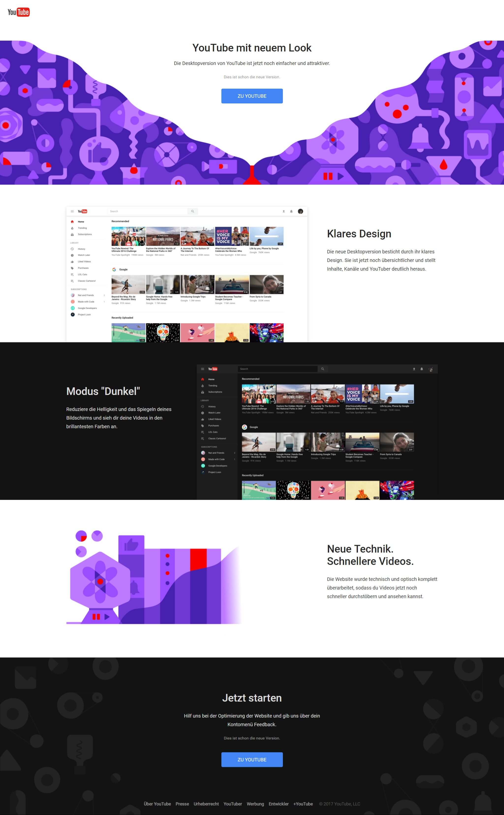Click the bell notification icon in the light screenshot
The width and height of the screenshot is (504, 815).
[x=291, y=211]
